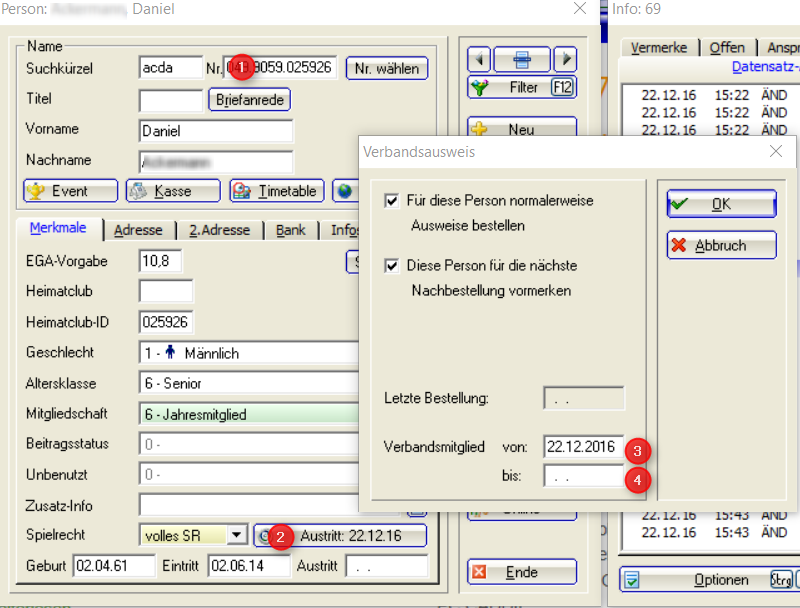Switch to the Bank tab
This screenshot has width=800, height=608.
click(x=291, y=230)
